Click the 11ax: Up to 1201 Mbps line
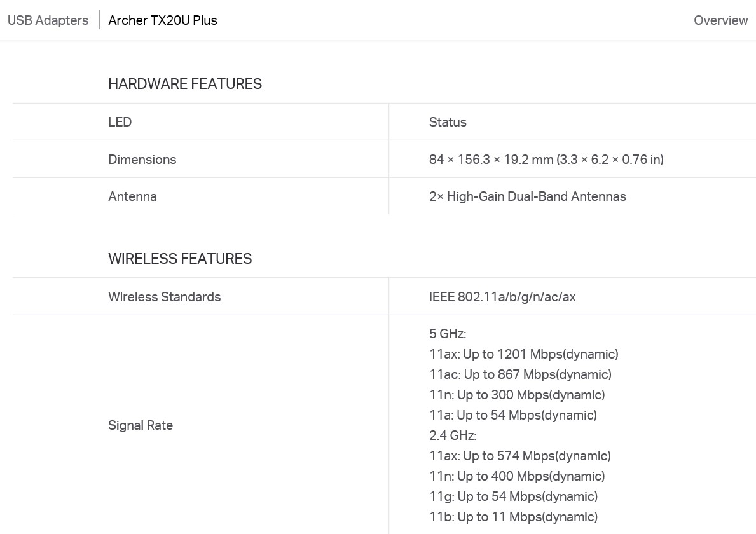Screen dimensions: 756x534 tap(524, 354)
